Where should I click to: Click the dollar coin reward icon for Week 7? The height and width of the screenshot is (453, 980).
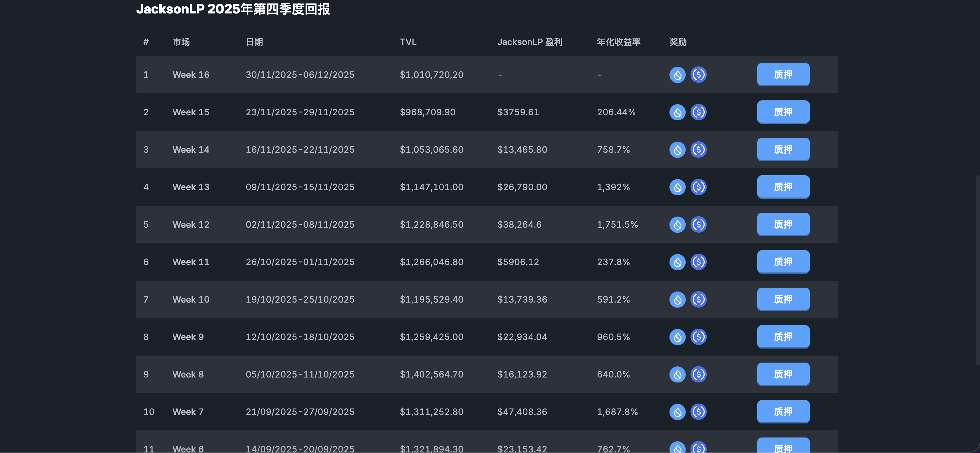(x=698, y=411)
